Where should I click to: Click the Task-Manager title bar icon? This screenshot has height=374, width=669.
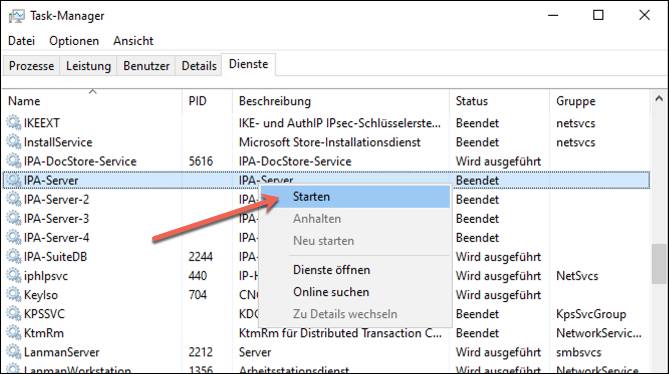[17, 16]
